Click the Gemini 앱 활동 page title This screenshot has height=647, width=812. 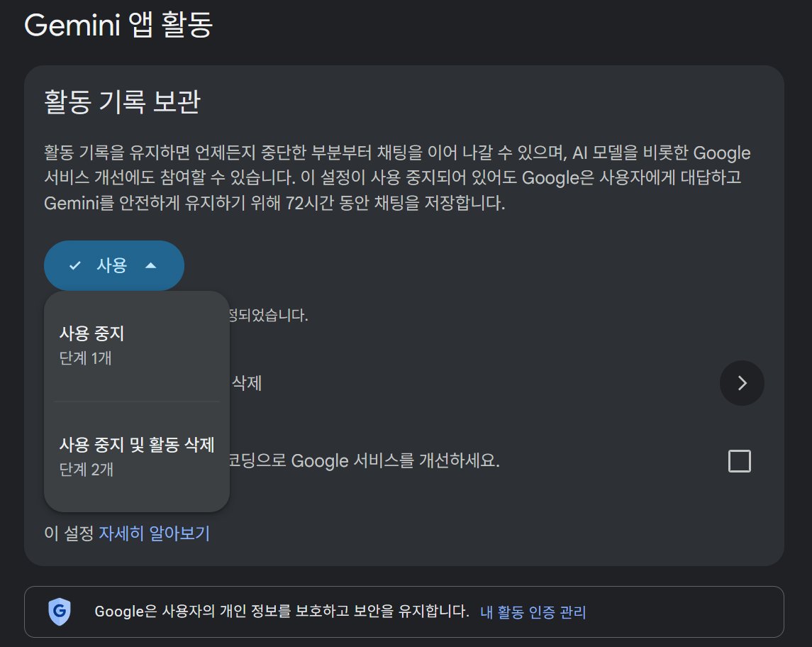coord(118,25)
